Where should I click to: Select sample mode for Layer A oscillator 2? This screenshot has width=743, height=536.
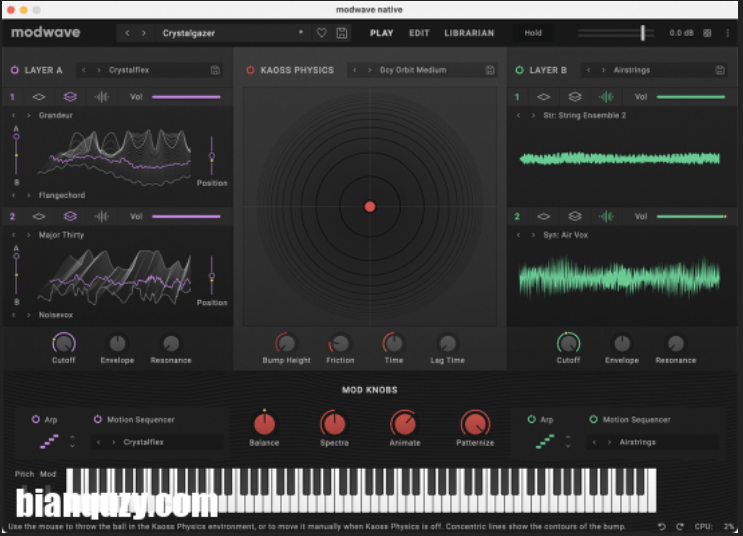101,216
